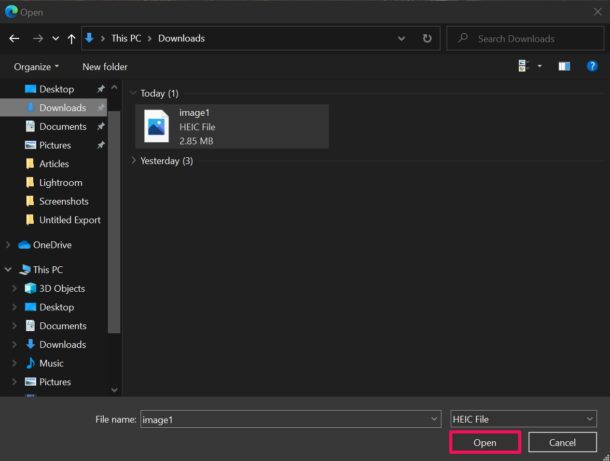Click the Cancel button

point(562,442)
